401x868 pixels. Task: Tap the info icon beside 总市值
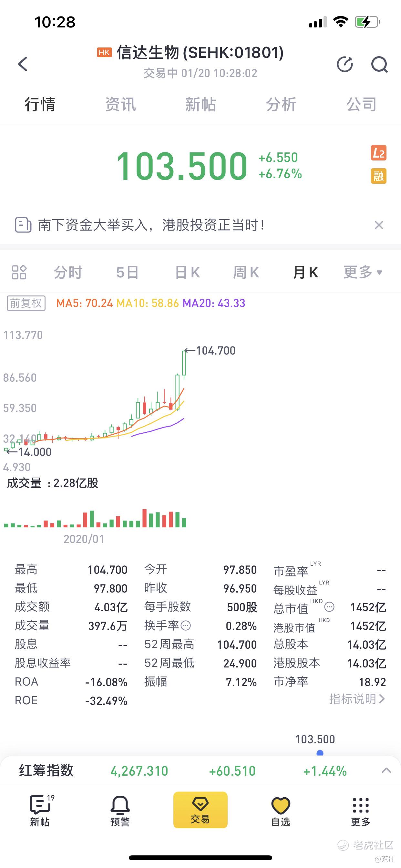329,607
